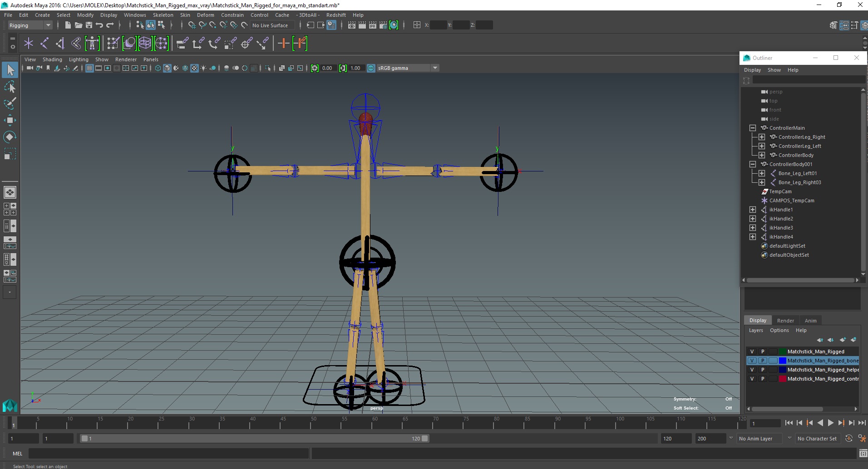Screen dimensions: 868x469
Task: Open the Deform menu
Action: [x=205, y=15]
